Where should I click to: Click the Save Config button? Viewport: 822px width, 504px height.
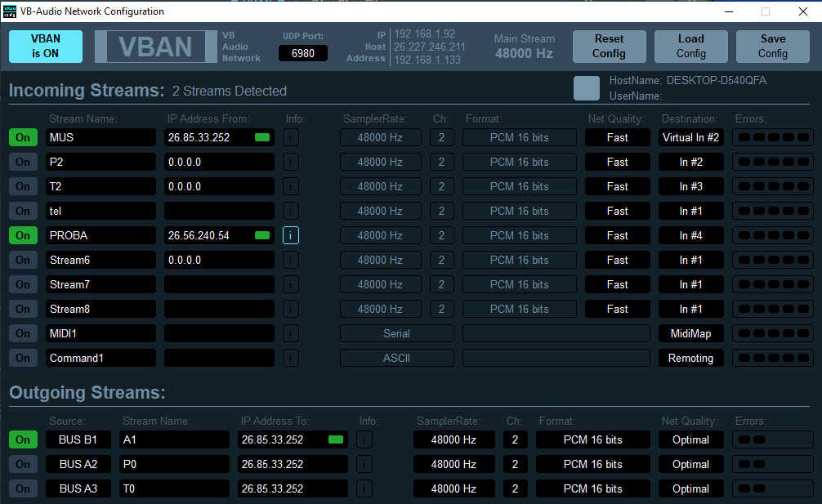pyautogui.click(x=773, y=46)
